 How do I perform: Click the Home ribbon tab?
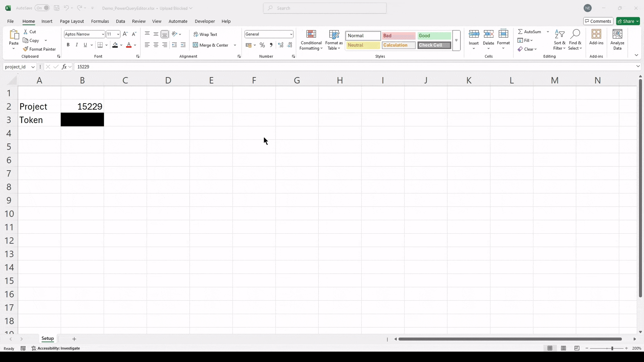coord(28,21)
